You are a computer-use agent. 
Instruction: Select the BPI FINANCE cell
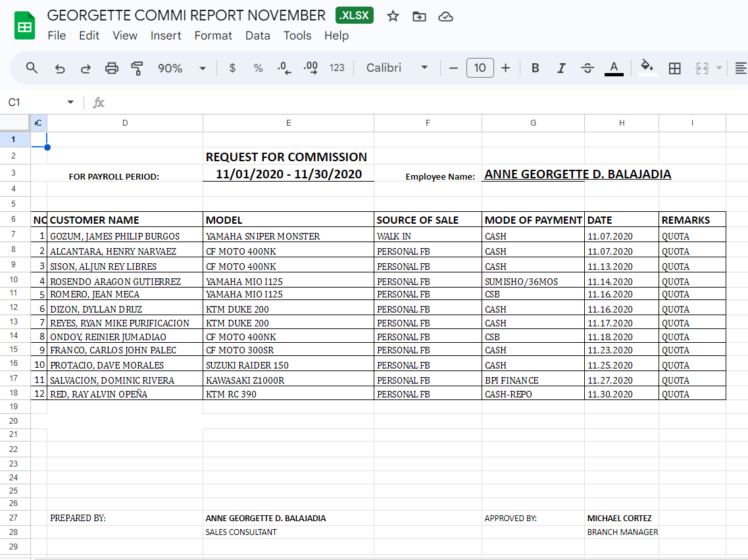coord(534,380)
